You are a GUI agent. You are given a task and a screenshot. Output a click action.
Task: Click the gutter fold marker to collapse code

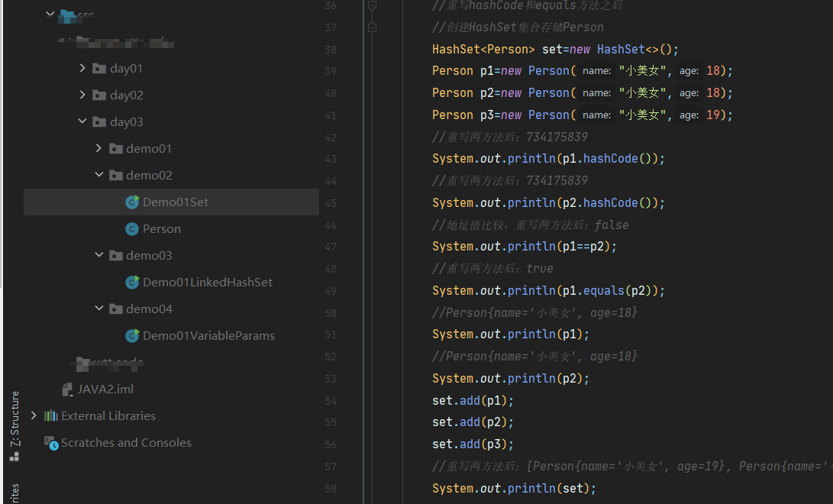click(372, 6)
